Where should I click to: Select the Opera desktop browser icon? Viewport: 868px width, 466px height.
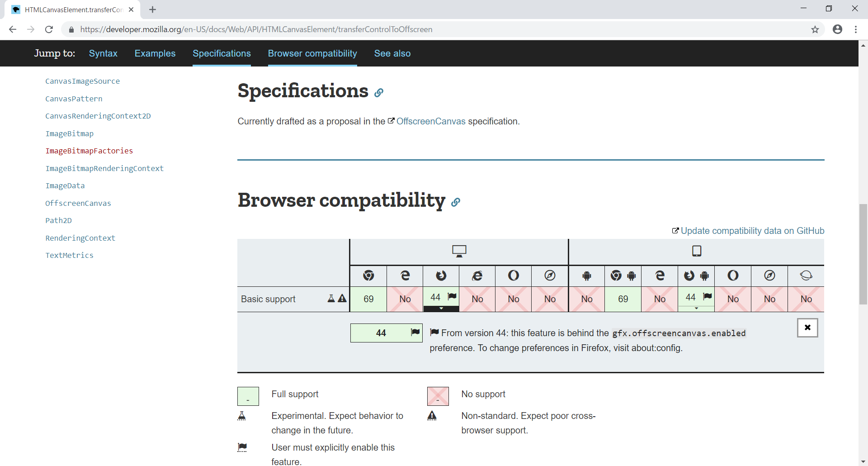coord(514,276)
